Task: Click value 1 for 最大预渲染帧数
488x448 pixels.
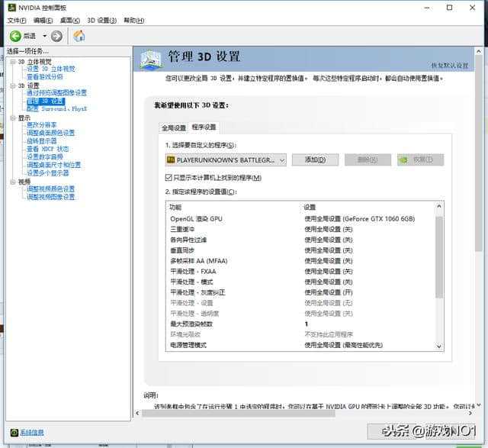Action: [307, 324]
